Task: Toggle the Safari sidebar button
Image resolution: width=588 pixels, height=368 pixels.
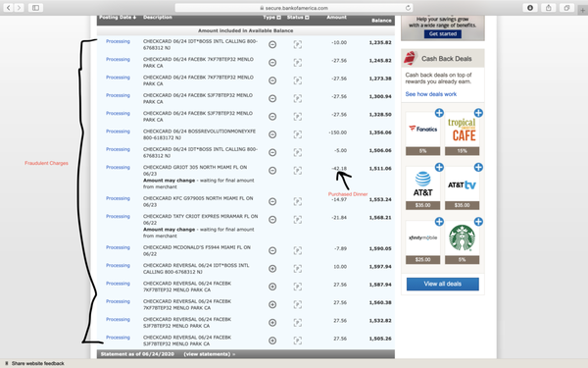Action: click(x=35, y=8)
